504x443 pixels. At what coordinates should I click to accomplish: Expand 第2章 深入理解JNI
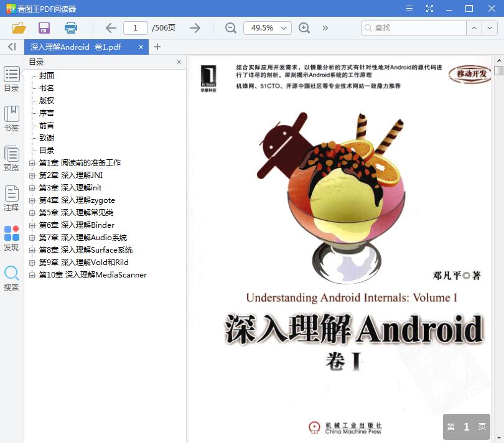[x=32, y=175]
